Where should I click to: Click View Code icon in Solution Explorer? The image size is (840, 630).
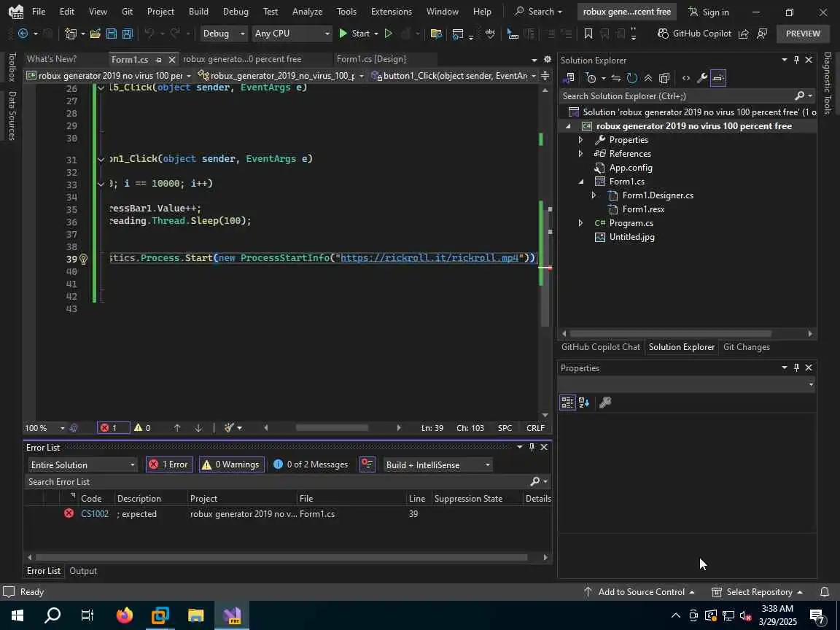click(x=685, y=78)
